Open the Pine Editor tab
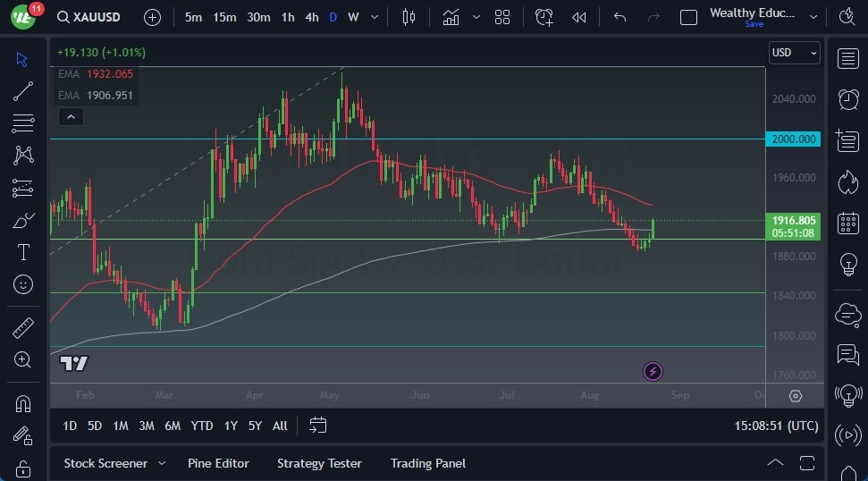Viewport: 868px width, 481px height. coord(218,463)
